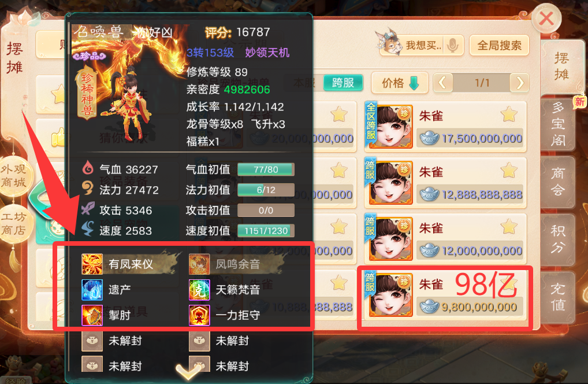Go to next page arrow

pos(520,83)
